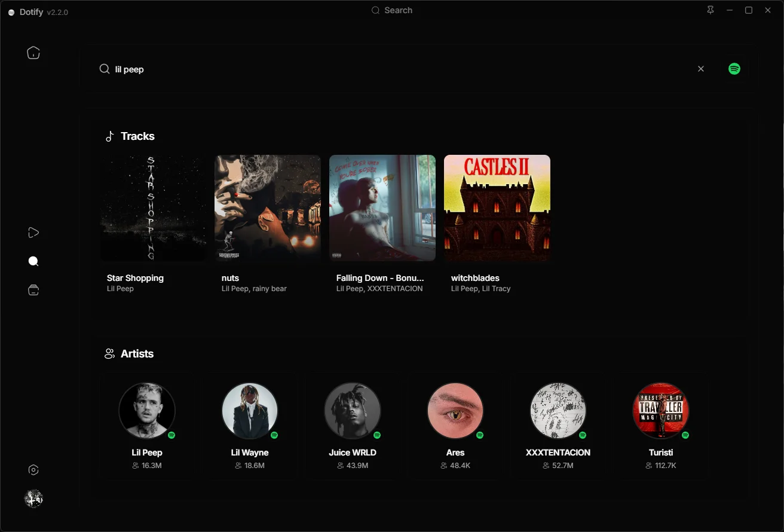Click 'Lil Peep, XXXTENTACION' artist text
This screenshot has width=784, height=532.
tap(379, 289)
